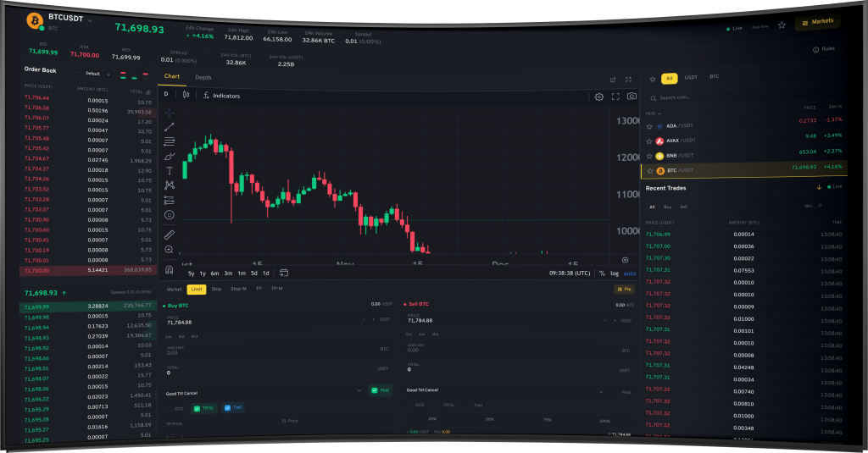This screenshot has height=453, width=868.
Task: Open chart settings gear icon
Action: [x=599, y=97]
